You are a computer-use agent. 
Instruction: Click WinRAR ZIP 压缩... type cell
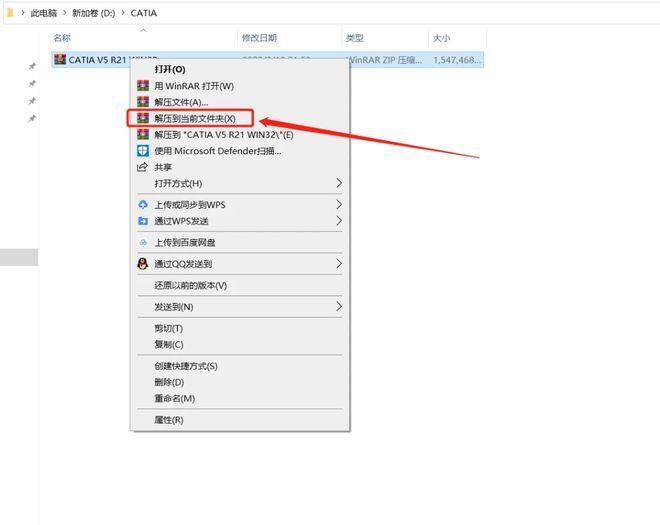coord(386,60)
